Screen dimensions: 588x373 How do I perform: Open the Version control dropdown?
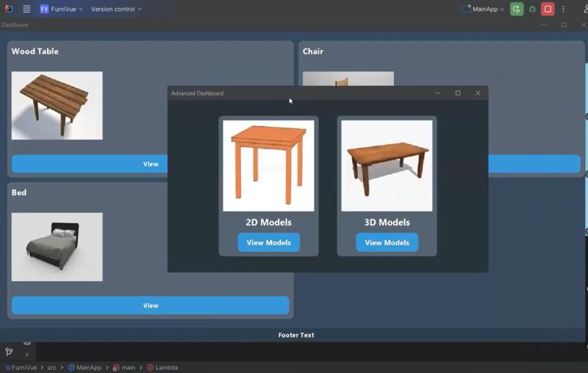pos(116,10)
